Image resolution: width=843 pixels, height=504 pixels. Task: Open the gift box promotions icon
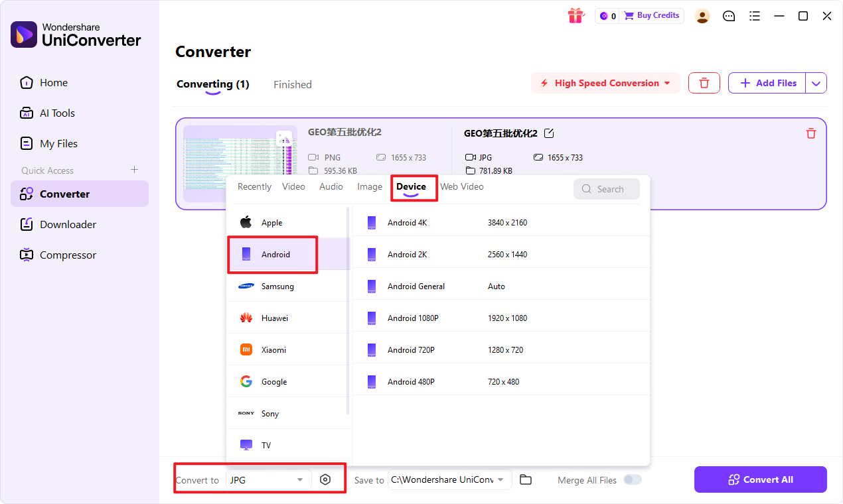point(575,16)
